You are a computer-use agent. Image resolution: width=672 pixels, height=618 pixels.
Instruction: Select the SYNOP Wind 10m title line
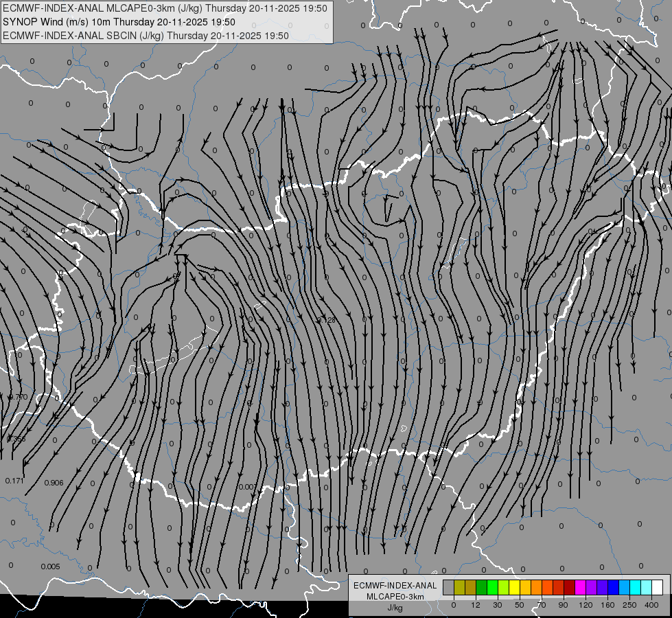pos(119,22)
